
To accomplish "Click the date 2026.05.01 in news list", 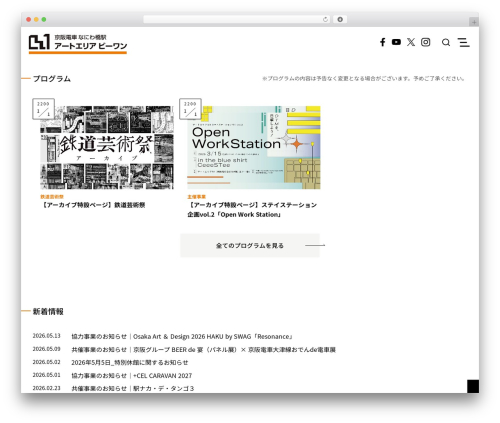I will click(46, 375).
